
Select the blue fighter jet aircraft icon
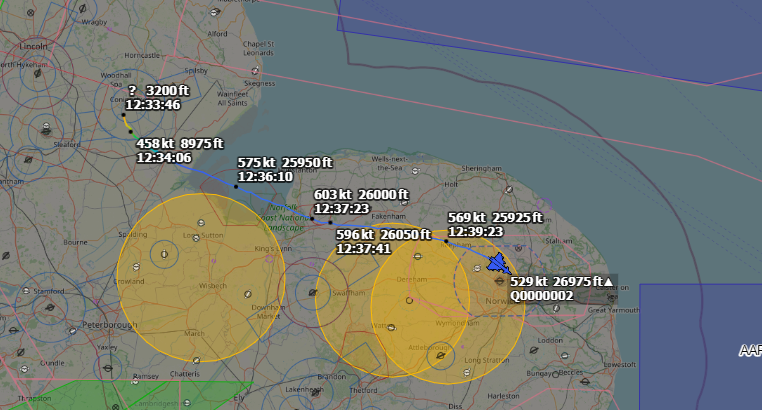[499, 264]
